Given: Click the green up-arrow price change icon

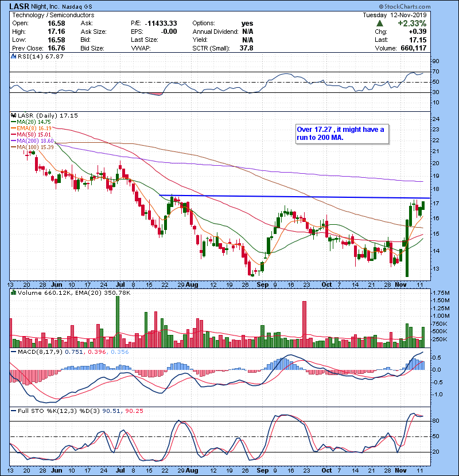Looking at the screenshot, I should 380,24.
